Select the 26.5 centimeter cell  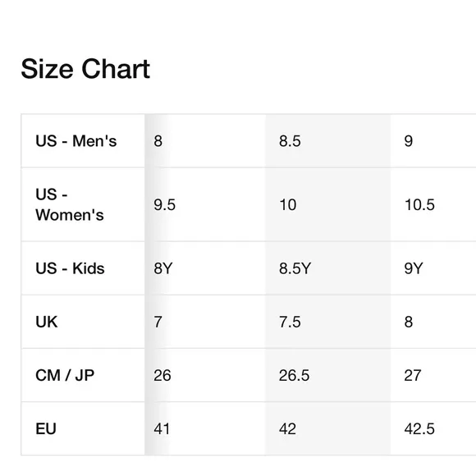tap(328, 375)
